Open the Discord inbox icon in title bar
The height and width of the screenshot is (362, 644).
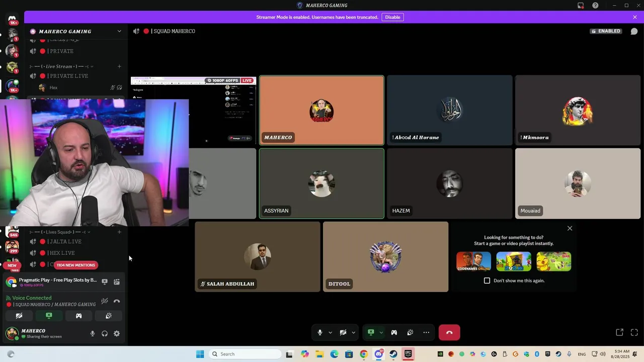581,6
